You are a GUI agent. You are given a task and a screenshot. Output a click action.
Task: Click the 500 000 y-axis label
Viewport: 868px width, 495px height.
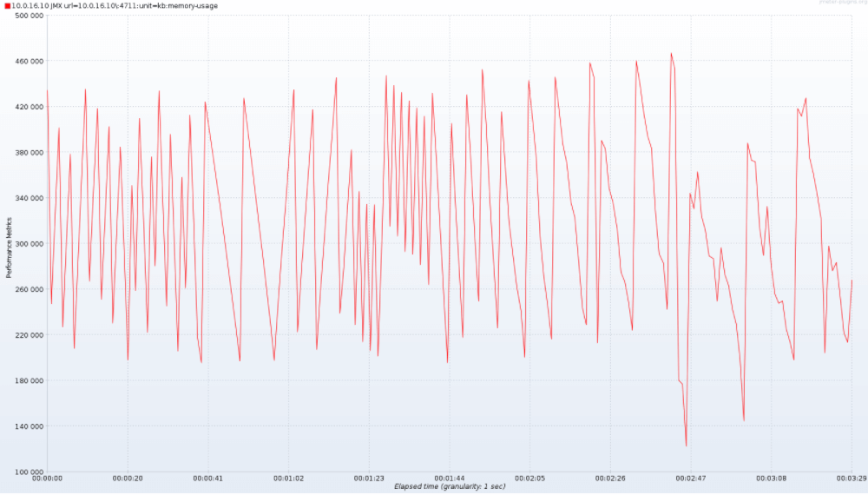(x=30, y=16)
